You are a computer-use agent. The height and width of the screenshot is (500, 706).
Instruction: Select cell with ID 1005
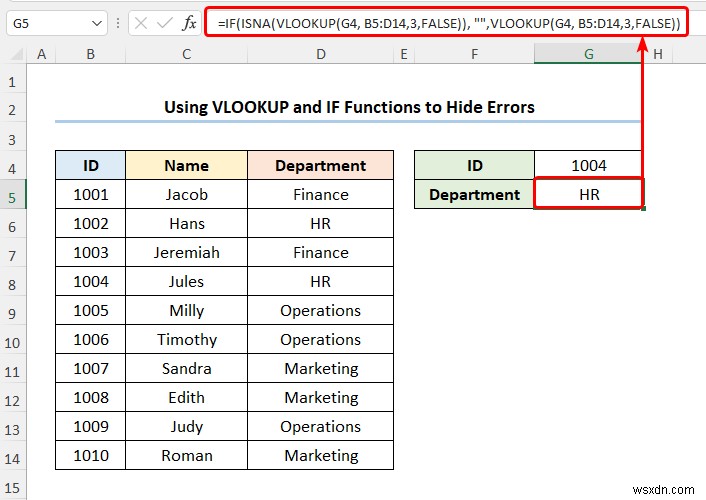[91, 310]
